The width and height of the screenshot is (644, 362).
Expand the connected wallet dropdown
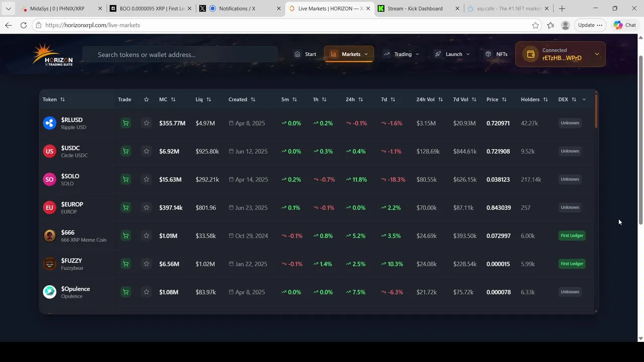pos(597,54)
